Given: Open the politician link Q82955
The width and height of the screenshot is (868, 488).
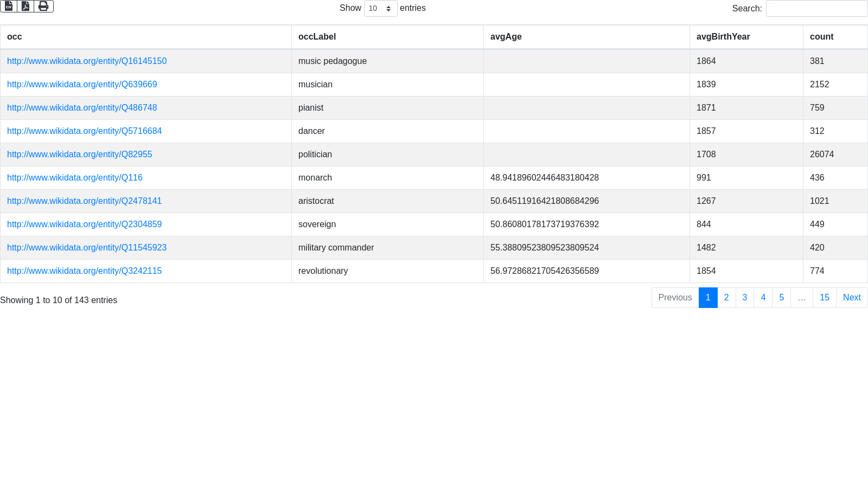Looking at the screenshot, I should click(80, 155).
